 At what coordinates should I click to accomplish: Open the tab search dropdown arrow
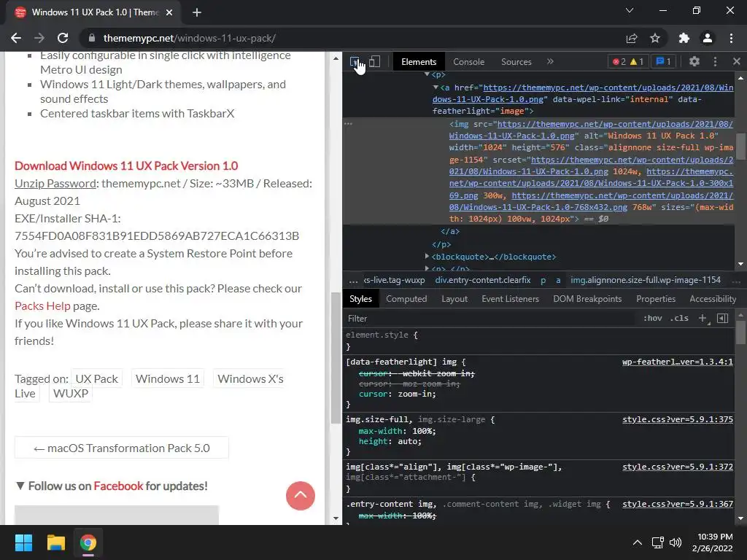(630, 10)
